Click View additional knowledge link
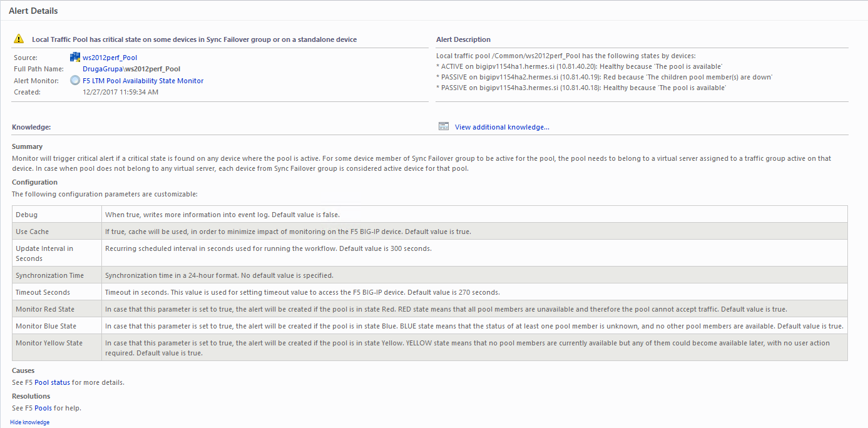868x428 pixels. tap(502, 127)
